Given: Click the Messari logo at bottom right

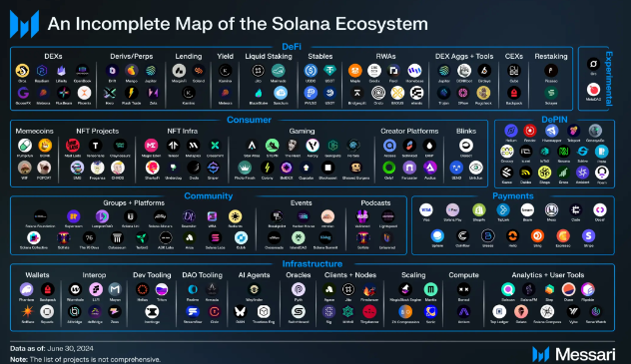Looking at the screenshot, I should [x=573, y=354].
